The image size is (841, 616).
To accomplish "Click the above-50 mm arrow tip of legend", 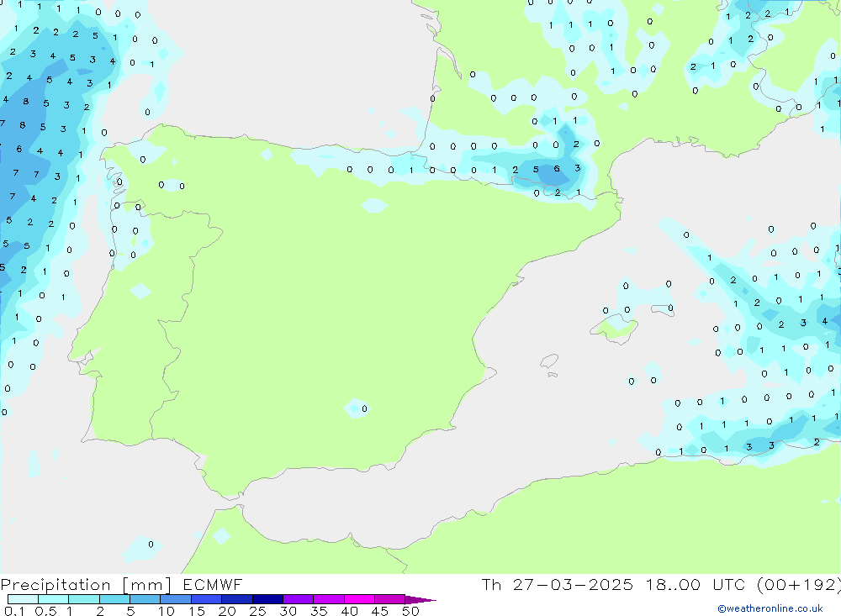I will [x=420, y=600].
